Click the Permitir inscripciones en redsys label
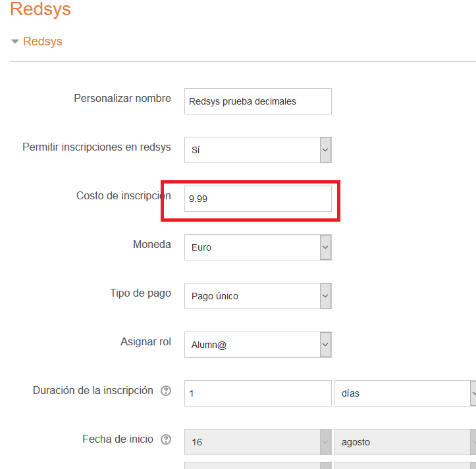 97,147
